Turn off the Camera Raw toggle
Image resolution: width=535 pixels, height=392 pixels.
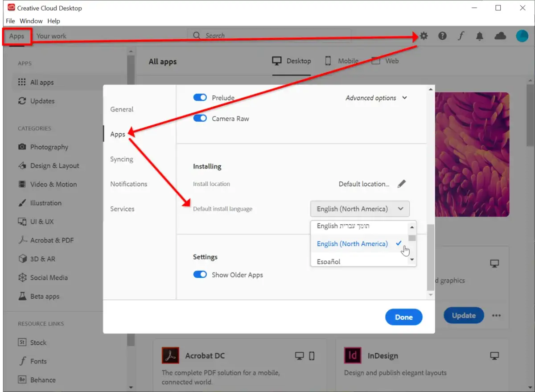[200, 119]
